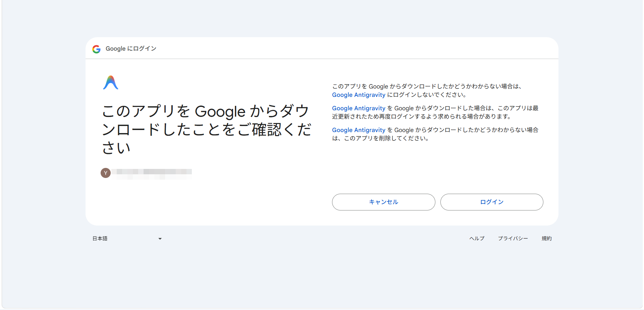
Task: Click the 'Google にログイン' header title
Action: [131, 49]
